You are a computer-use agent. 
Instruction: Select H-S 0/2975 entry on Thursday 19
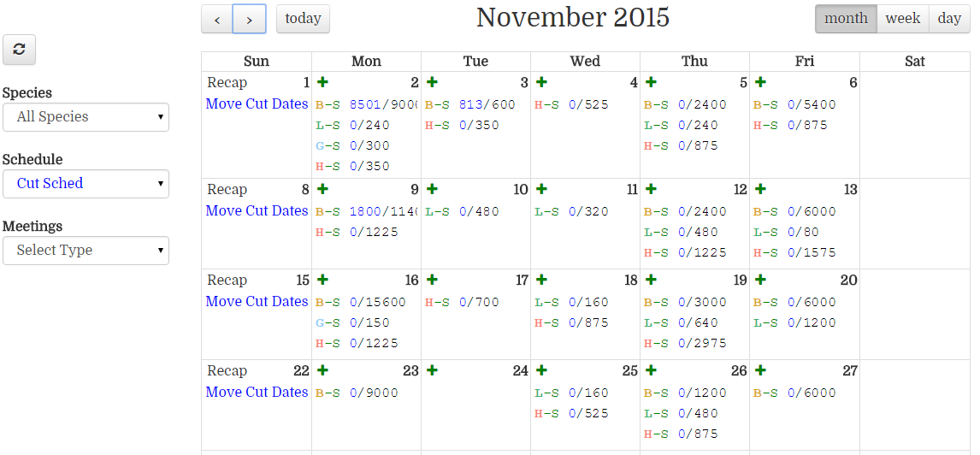click(x=685, y=343)
